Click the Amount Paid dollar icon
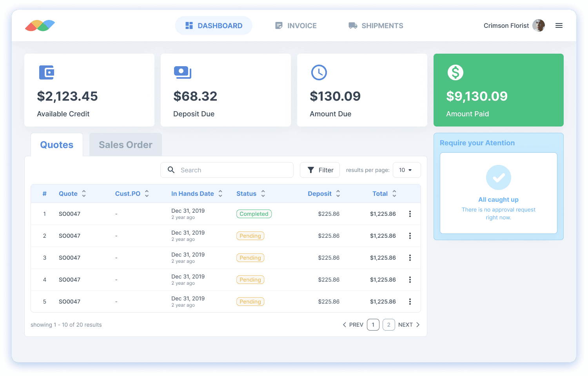 455,72
